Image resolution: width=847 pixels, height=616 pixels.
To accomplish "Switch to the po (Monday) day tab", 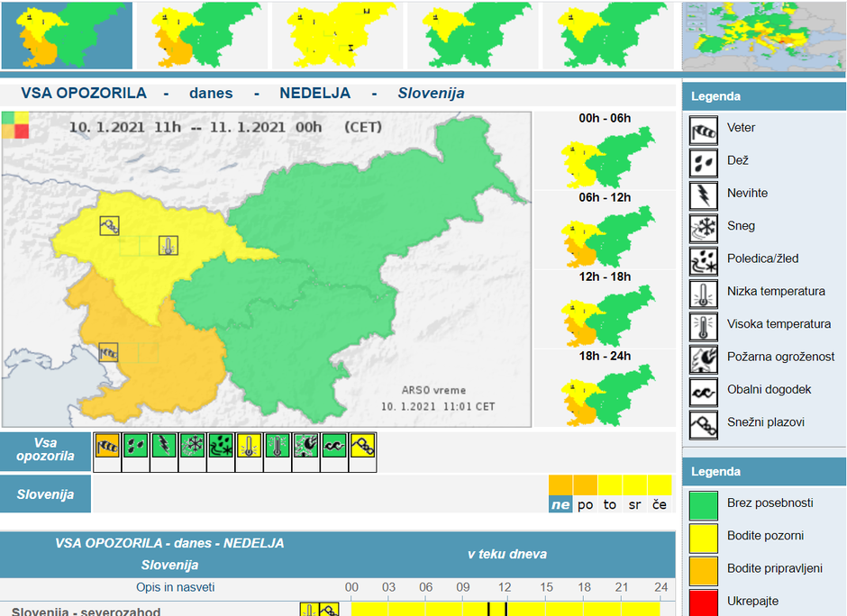I will 586,505.
